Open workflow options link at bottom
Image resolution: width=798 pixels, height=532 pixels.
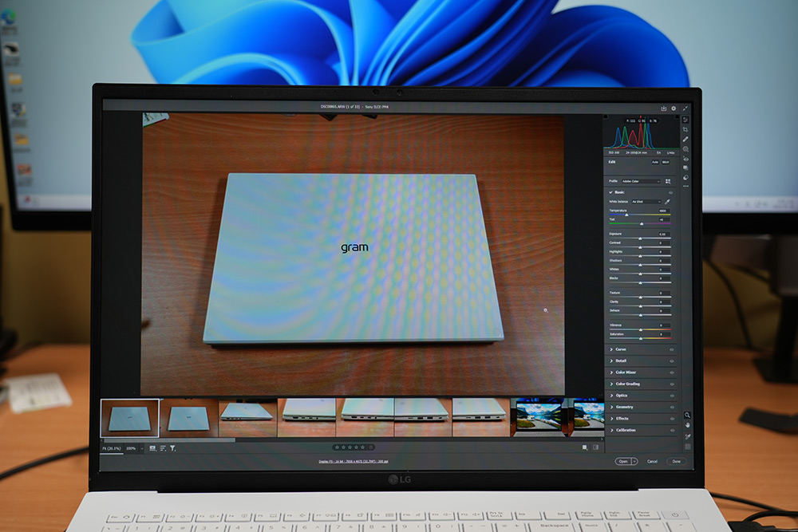coord(354,461)
